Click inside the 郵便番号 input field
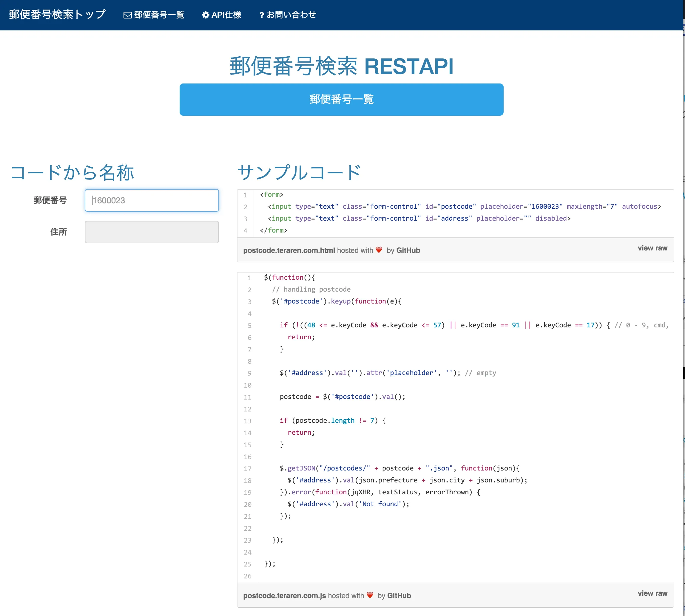The width and height of the screenshot is (685, 616). [151, 200]
